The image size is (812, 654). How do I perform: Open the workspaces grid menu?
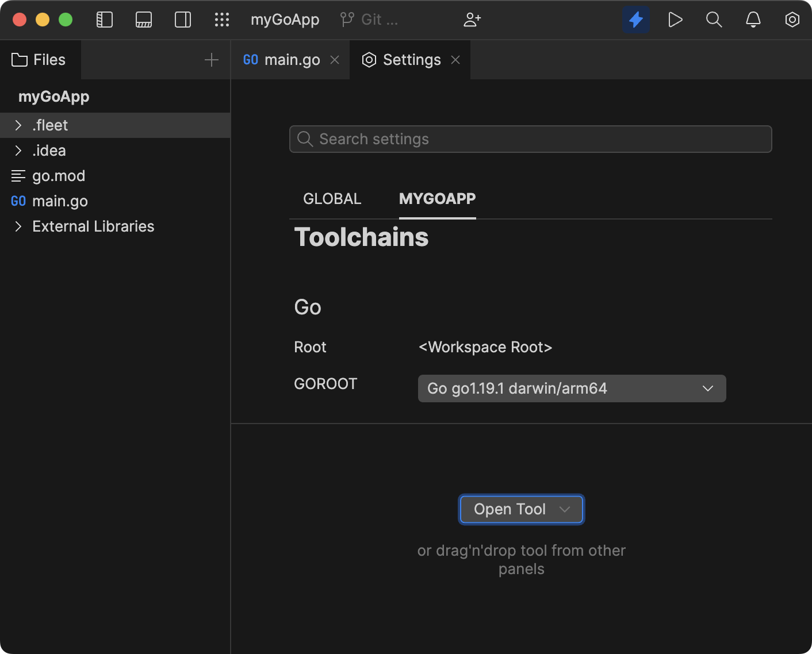click(x=221, y=19)
